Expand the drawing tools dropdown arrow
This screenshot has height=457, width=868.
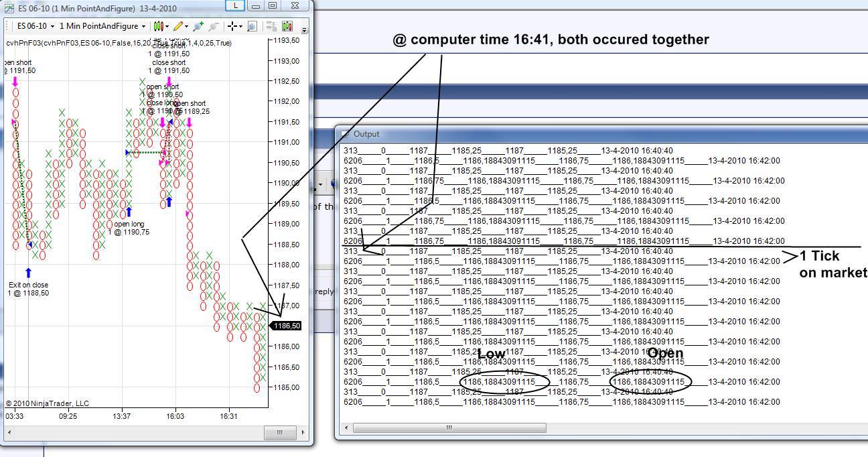coord(186,27)
